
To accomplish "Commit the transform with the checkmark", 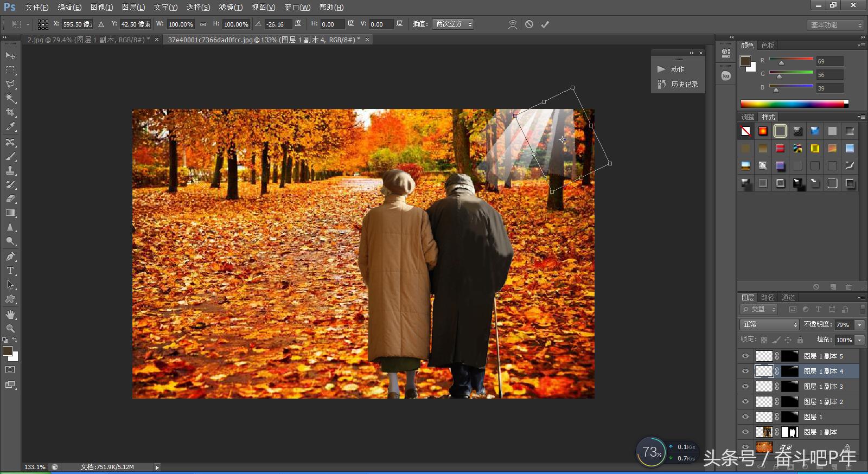I will (x=545, y=24).
